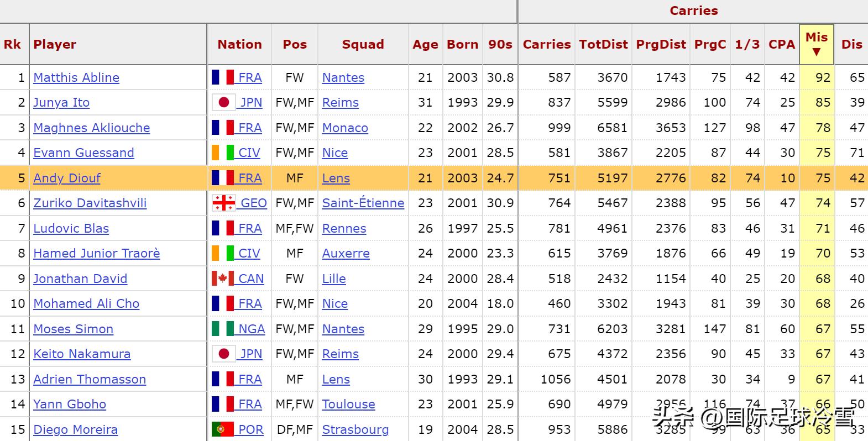Screen dimensions: 868x441
Task: Sort by the Carries column header
Action: (547, 44)
